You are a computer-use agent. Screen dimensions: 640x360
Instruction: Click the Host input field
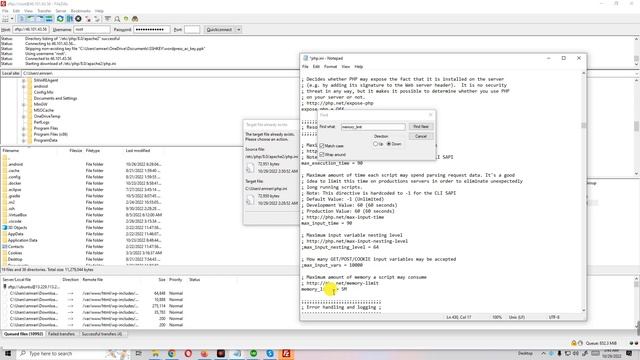31,30
